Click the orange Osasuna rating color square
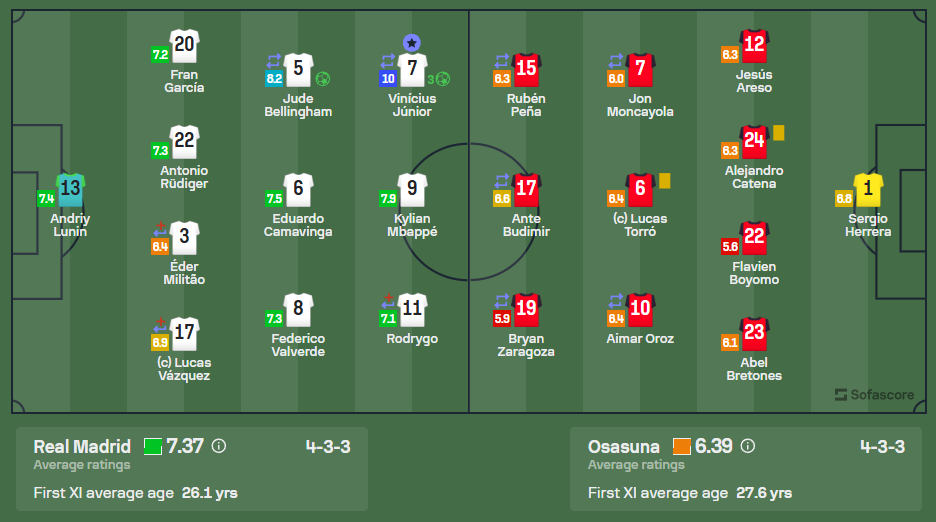The width and height of the screenshot is (936, 522). 682,447
